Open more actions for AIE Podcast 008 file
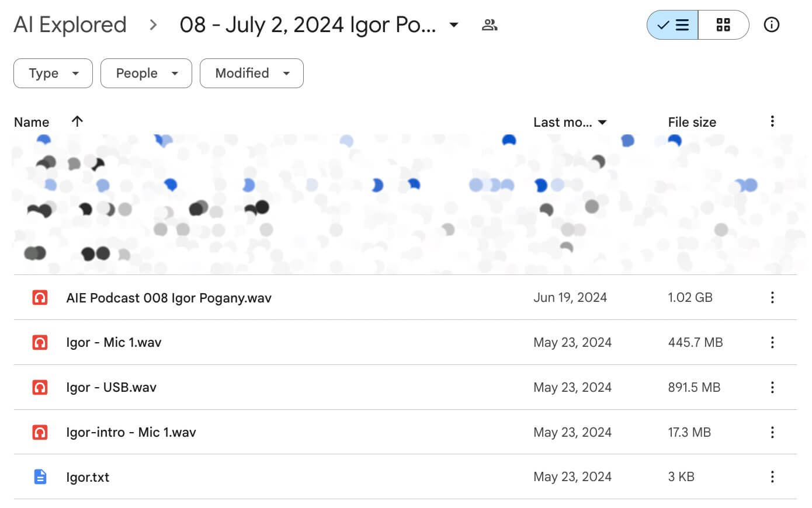Viewport: 812px width, 508px height. pos(772,298)
